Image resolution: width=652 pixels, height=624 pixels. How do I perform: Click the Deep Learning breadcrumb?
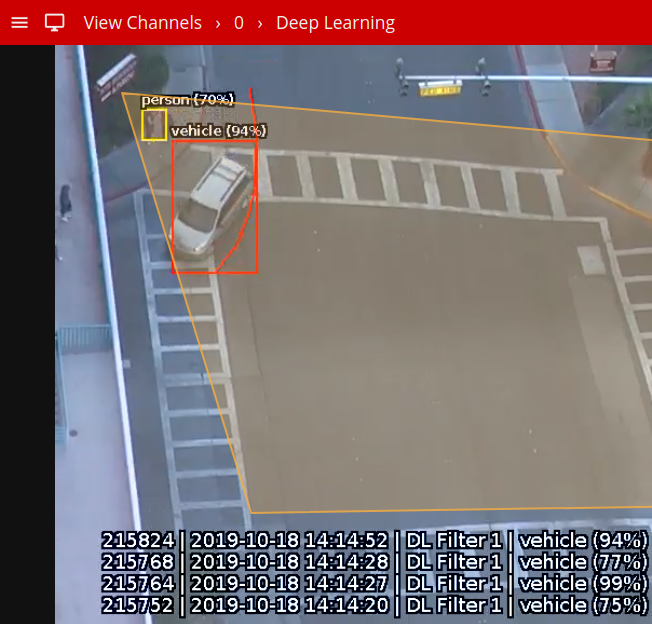(x=335, y=22)
